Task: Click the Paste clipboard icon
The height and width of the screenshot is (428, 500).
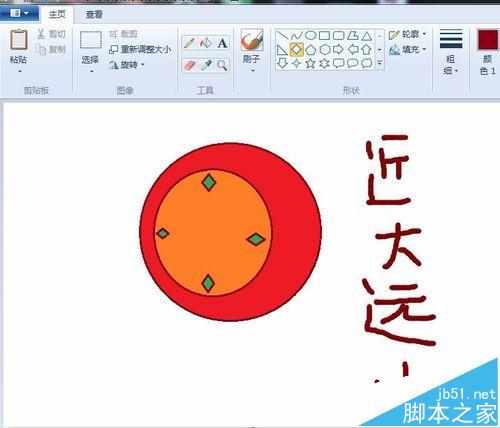Action: (19, 40)
